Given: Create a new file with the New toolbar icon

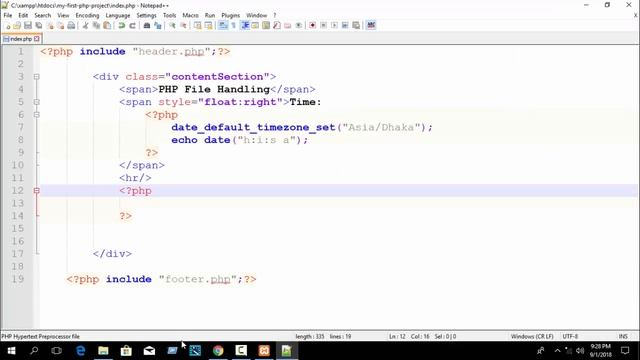Looking at the screenshot, I should point(7,25).
